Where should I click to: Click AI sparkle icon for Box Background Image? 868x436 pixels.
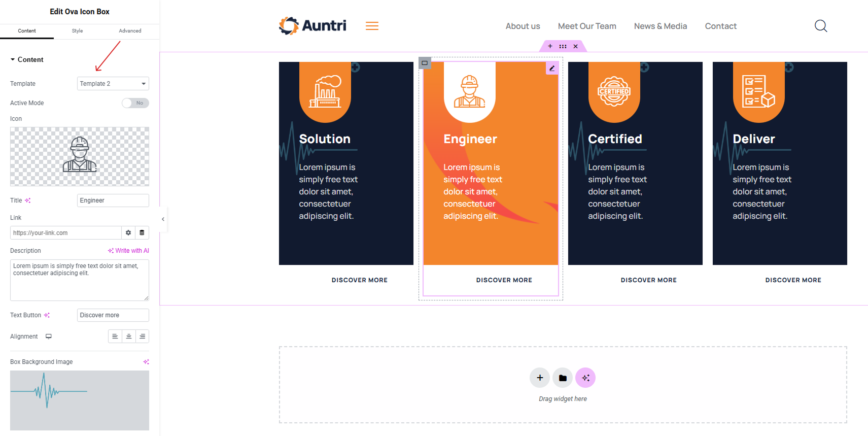146,362
